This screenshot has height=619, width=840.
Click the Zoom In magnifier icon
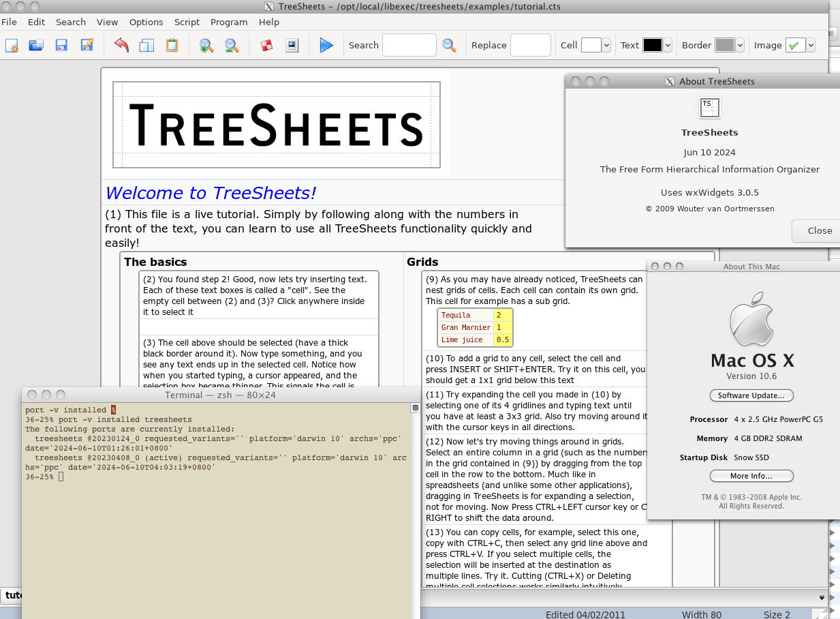pos(206,45)
